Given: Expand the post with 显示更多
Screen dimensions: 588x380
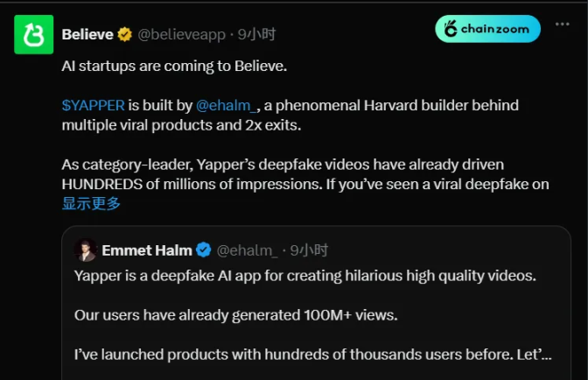Looking at the screenshot, I should coord(91,203).
